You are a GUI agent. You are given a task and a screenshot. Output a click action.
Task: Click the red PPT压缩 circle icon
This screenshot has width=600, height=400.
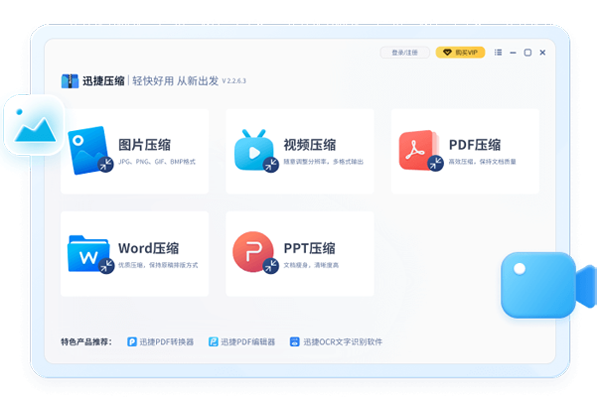(x=254, y=253)
